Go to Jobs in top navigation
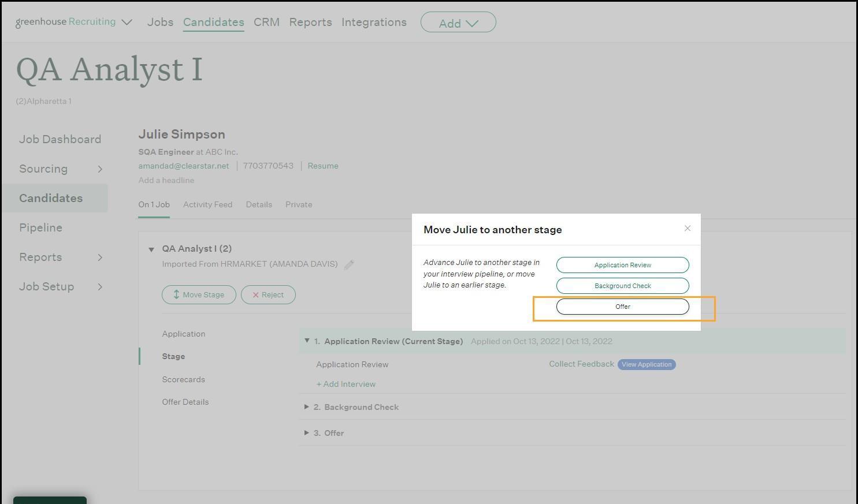 point(160,22)
